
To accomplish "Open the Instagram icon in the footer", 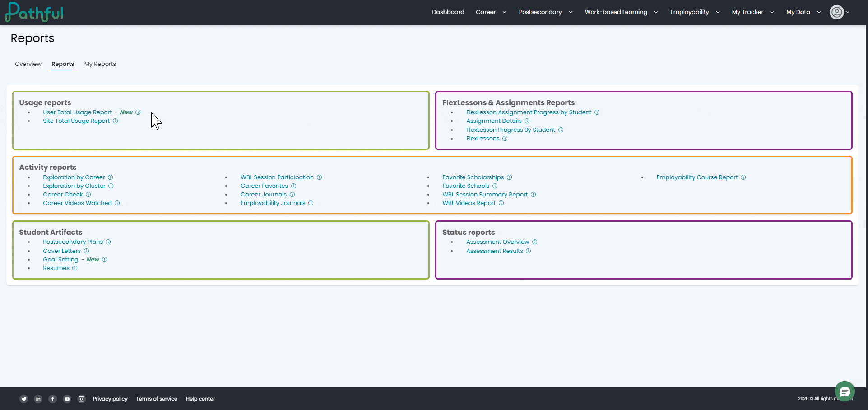I will 82,399.
